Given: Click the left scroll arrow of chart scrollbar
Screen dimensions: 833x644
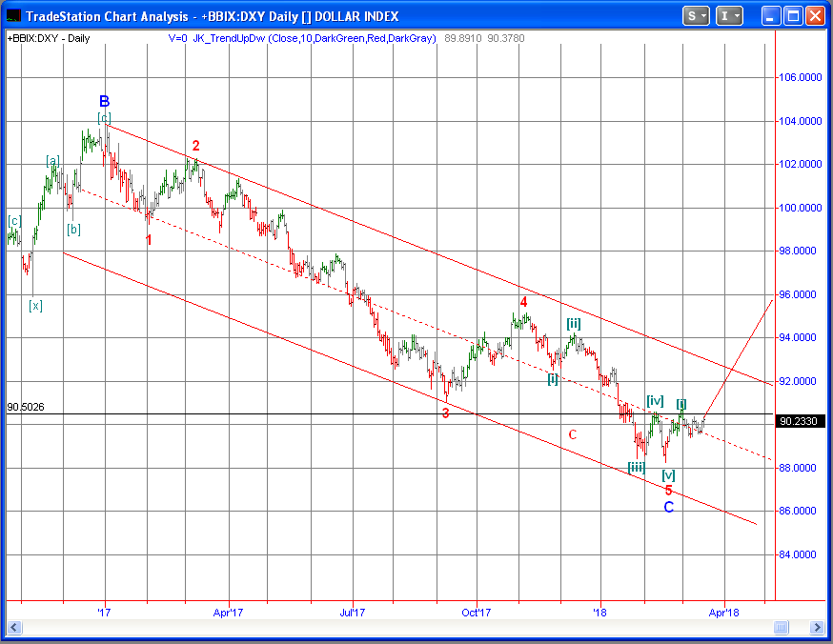Looking at the screenshot, I should coord(13,627).
